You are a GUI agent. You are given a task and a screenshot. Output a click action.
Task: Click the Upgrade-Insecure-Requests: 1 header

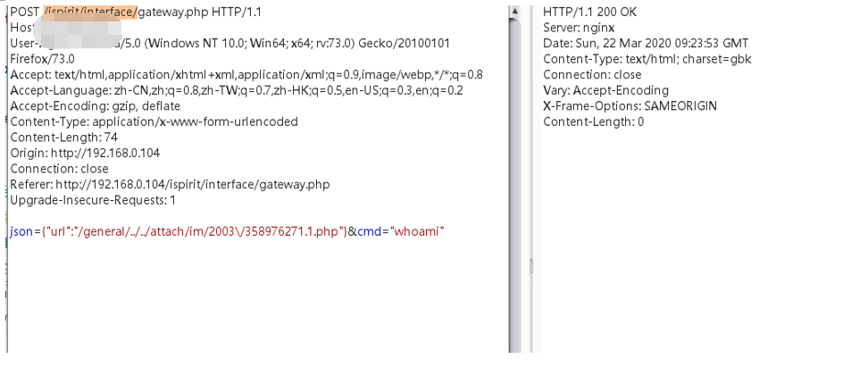point(93,200)
